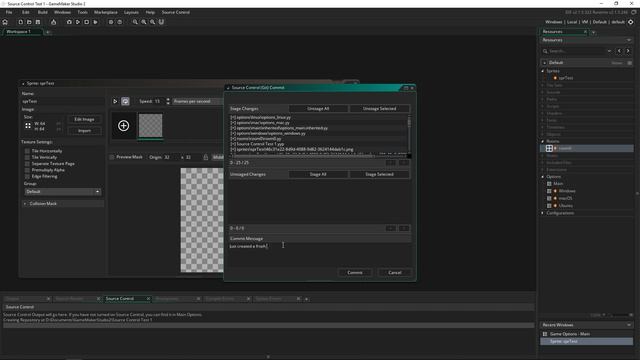The height and width of the screenshot is (360, 640).
Task: Expand the Configurations folder
Action: [x=543, y=213]
